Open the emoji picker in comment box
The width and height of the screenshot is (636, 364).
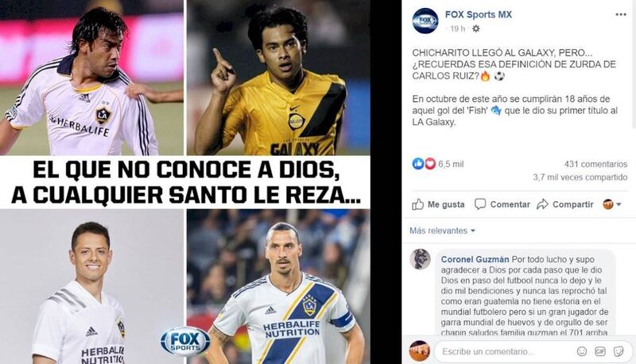[x=582, y=351]
